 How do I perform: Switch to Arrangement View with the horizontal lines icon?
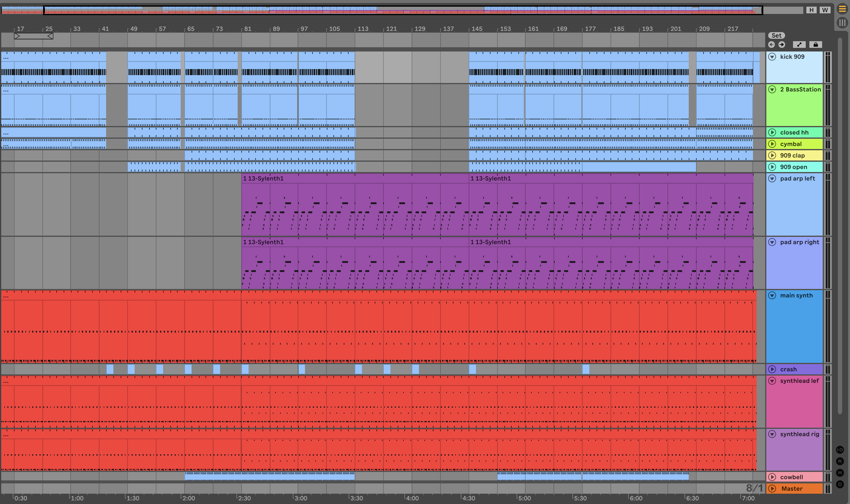[x=842, y=9]
